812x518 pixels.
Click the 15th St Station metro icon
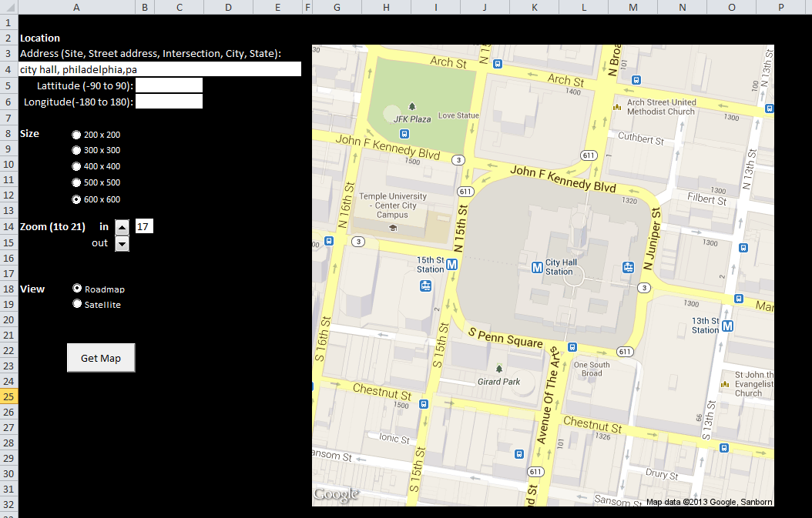[x=451, y=264]
